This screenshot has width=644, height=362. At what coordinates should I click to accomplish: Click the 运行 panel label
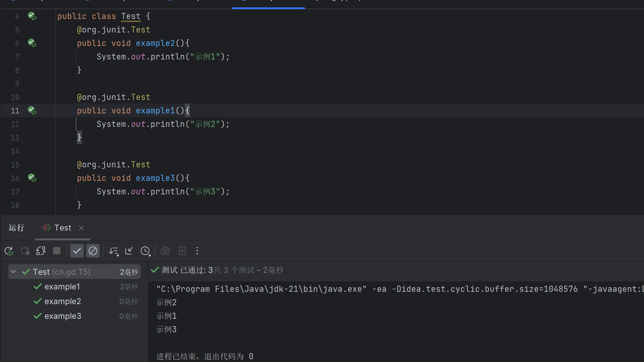pyautogui.click(x=17, y=228)
